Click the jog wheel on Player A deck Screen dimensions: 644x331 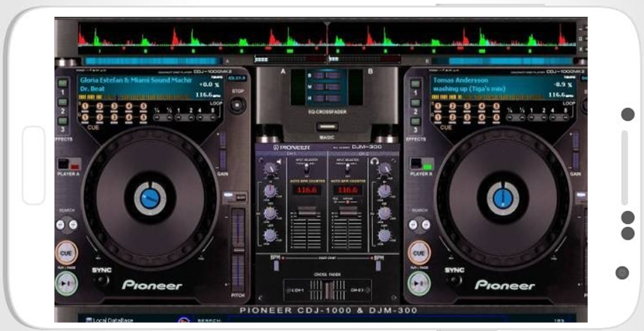[x=150, y=198]
